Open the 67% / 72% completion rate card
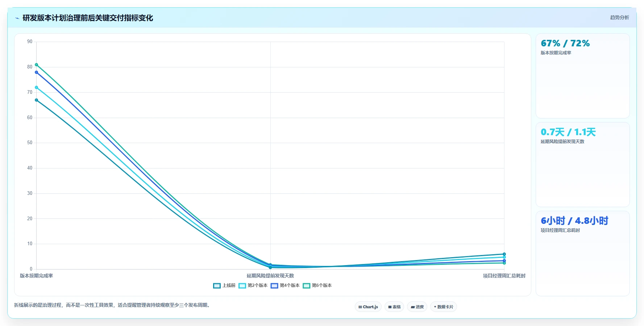644x326 pixels. point(583,76)
